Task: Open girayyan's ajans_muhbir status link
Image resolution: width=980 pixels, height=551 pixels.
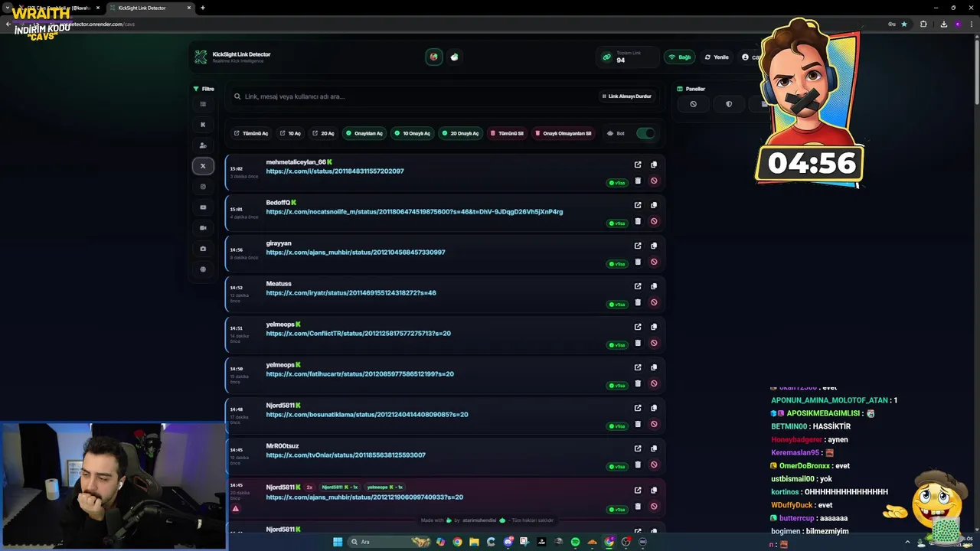Action: tap(355, 252)
